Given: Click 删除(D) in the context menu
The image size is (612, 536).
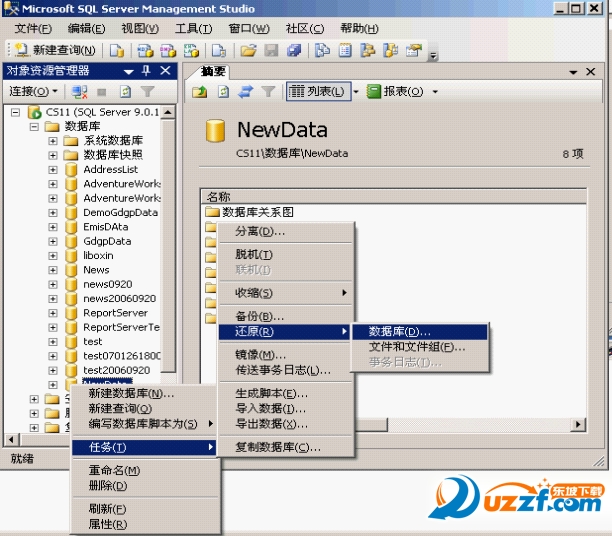Looking at the screenshot, I should [x=144, y=486].
